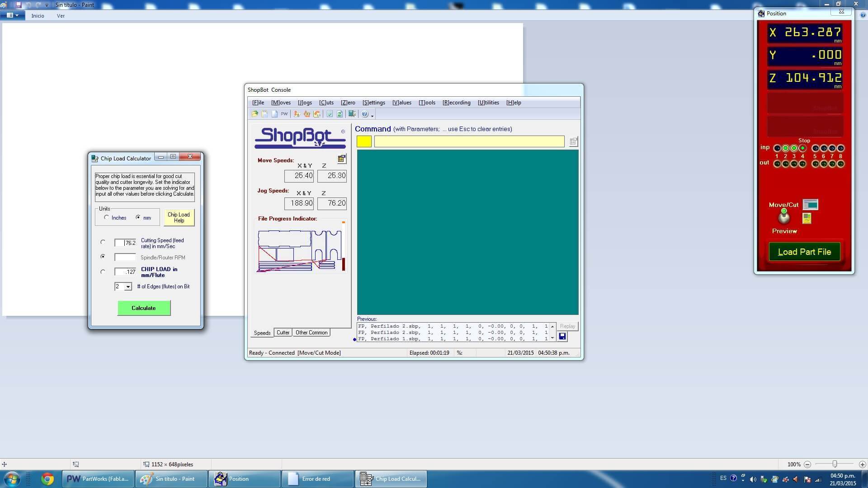Click the yellow command input field
Screen dimensions: 868x488
click(469, 141)
